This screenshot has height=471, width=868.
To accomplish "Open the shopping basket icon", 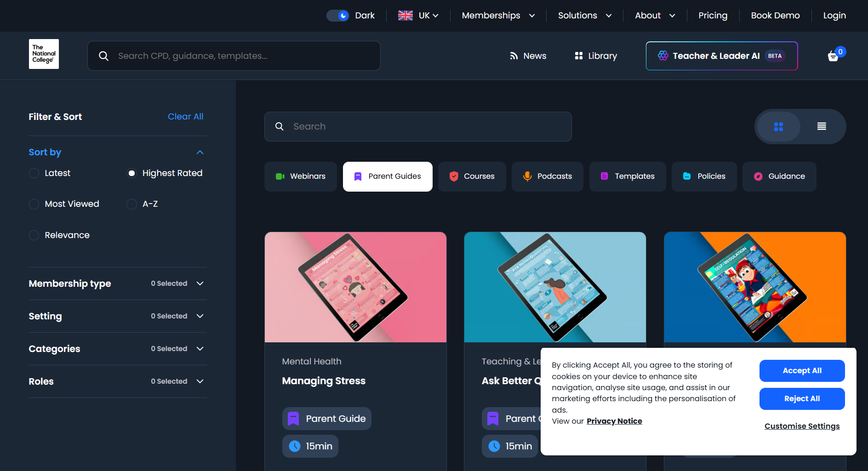I will point(833,56).
